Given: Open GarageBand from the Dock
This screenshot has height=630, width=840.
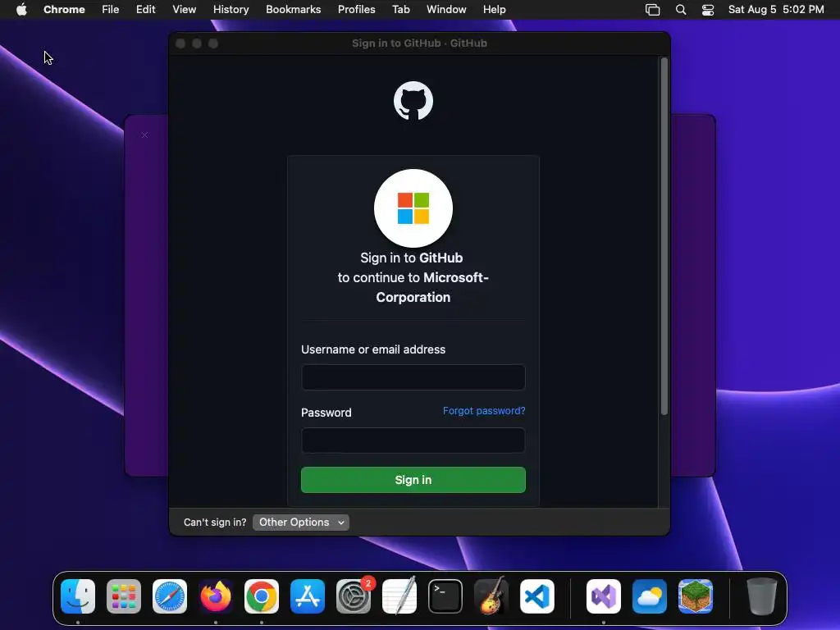Looking at the screenshot, I should [491, 596].
